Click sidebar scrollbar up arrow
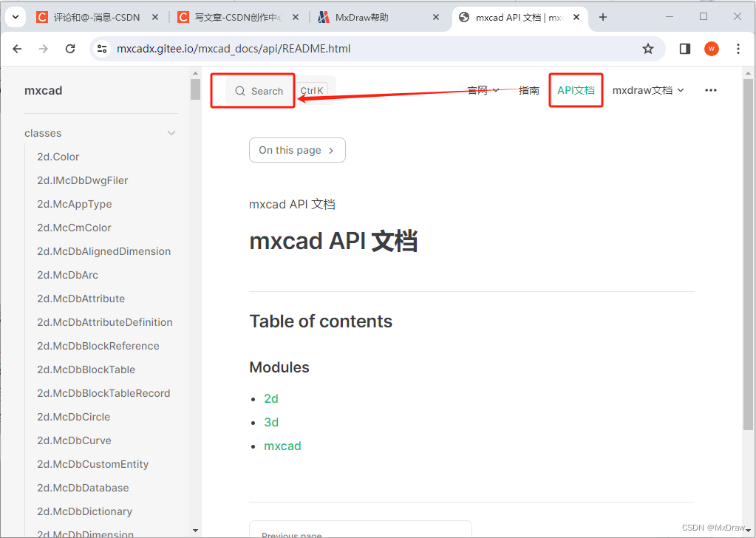The image size is (756, 538). pos(195,73)
